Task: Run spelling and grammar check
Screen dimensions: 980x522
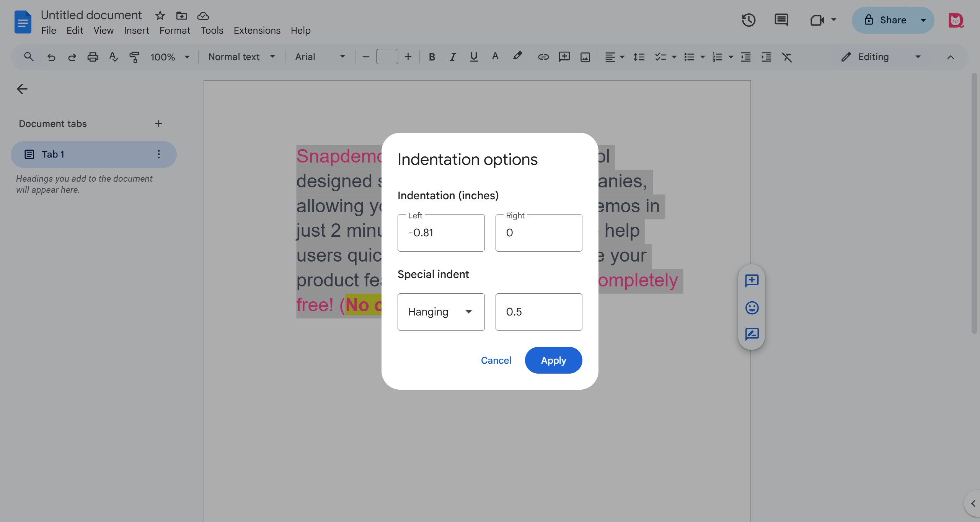Action: point(114,57)
